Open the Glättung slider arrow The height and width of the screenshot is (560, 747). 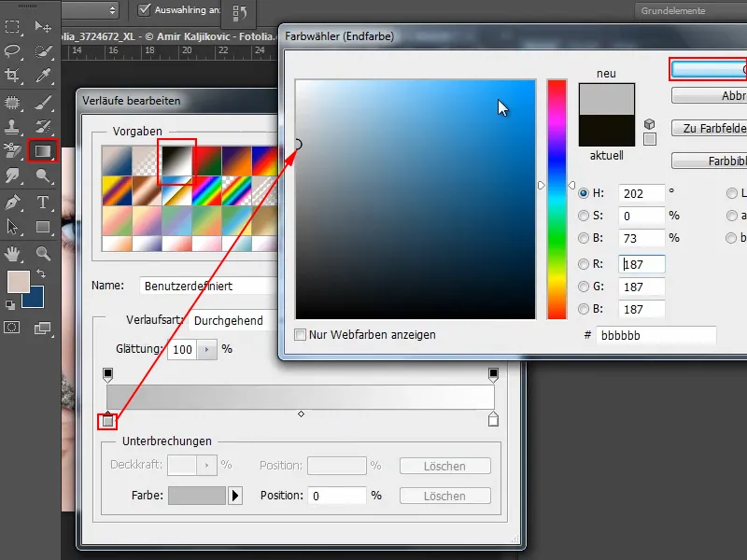coord(206,349)
